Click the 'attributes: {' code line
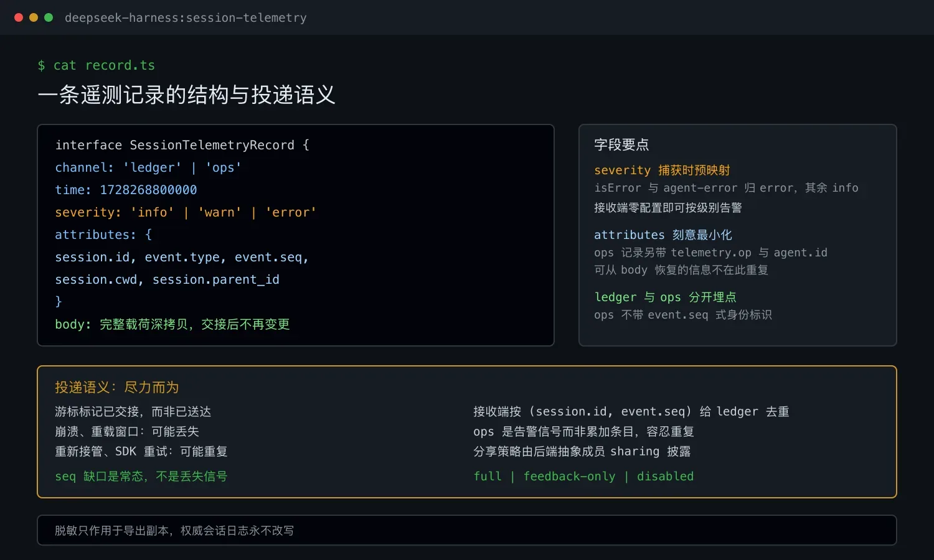934x560 pixels. pos(103,235)
